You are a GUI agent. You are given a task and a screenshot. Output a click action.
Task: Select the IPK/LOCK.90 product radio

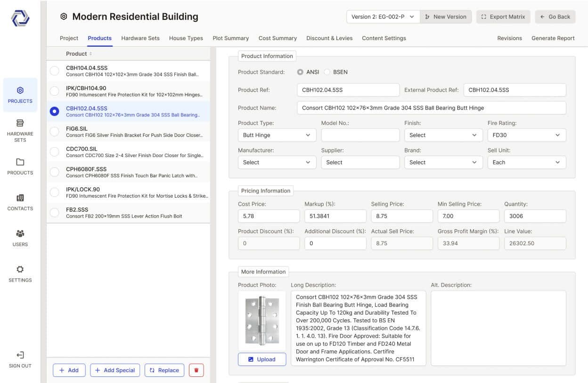(55, 192)
